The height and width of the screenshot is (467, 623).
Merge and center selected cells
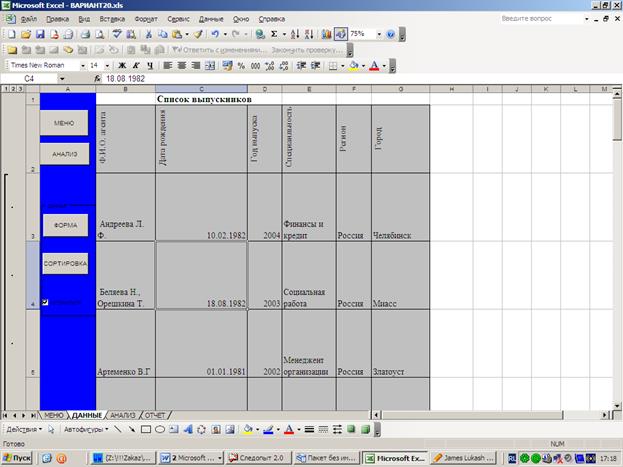click(x=210, y=66)
